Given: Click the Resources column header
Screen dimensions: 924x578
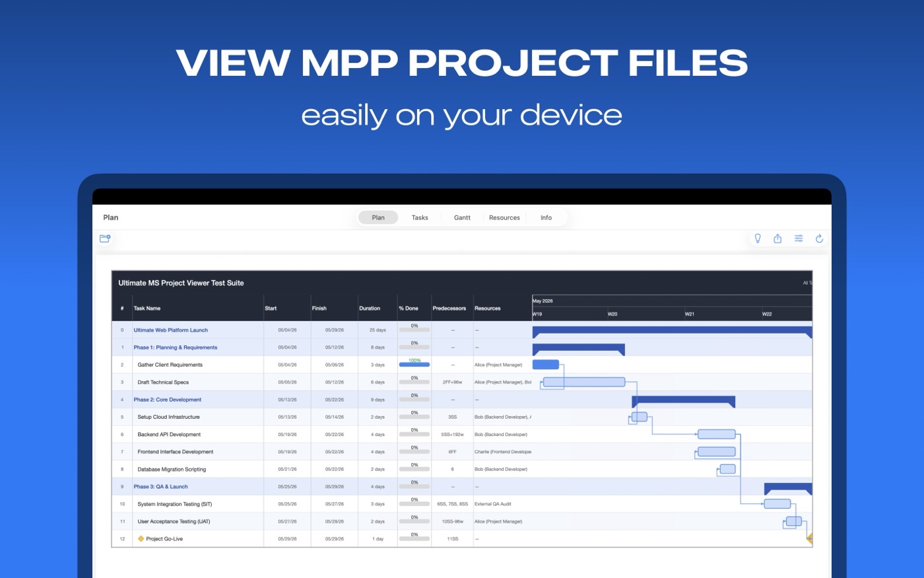Looking at the screenshot, I should pyautogui.click(x=488, y=308).
